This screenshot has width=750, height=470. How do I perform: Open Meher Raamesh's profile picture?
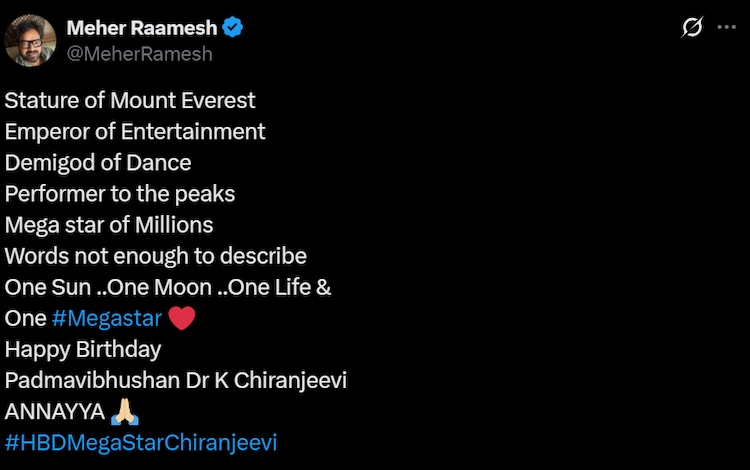pyautogui.click(x=30, y=40)
